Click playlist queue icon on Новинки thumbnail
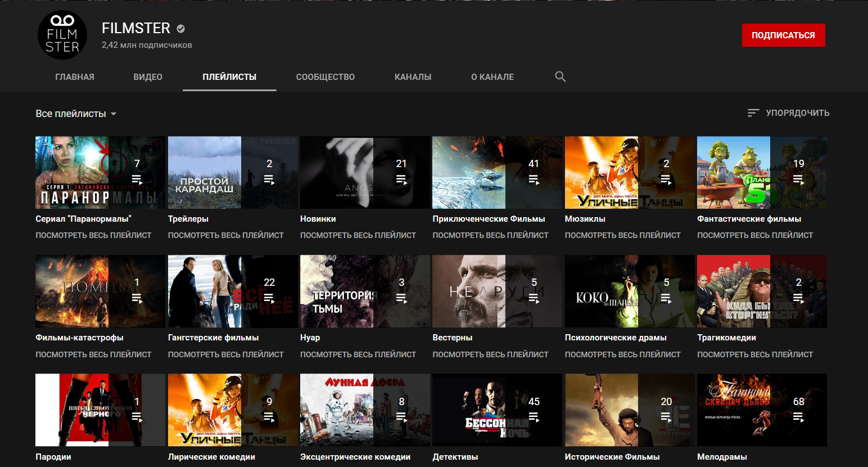 [x=401, y=180]
